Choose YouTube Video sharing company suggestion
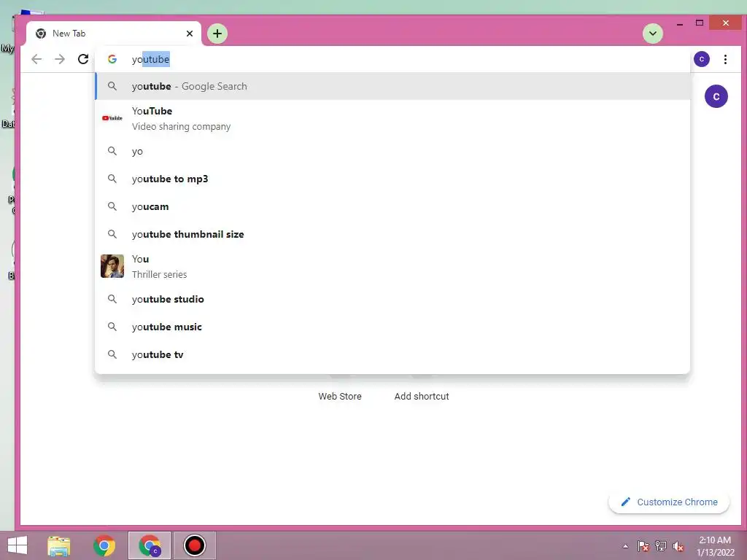The image size is (747, 560). click(x=392, y=119)
